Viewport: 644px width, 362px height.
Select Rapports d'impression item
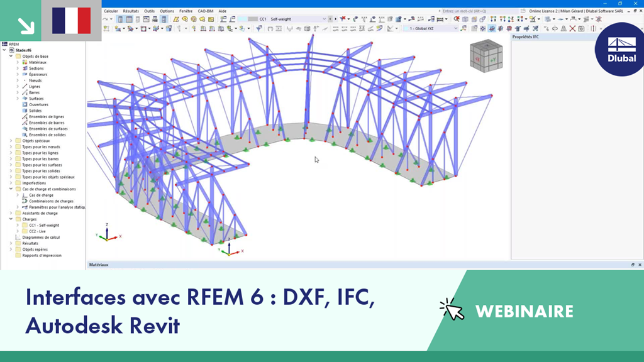(42, 255)
